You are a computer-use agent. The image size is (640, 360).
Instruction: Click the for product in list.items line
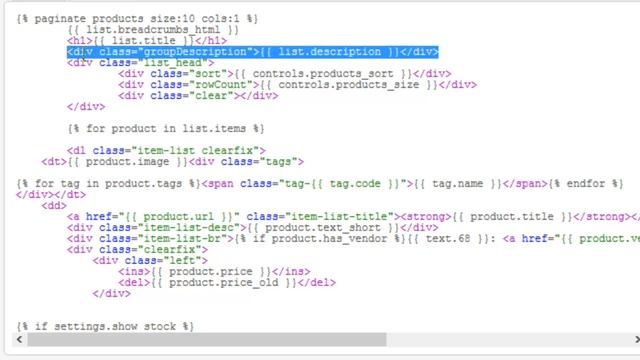tap(166, 129)
